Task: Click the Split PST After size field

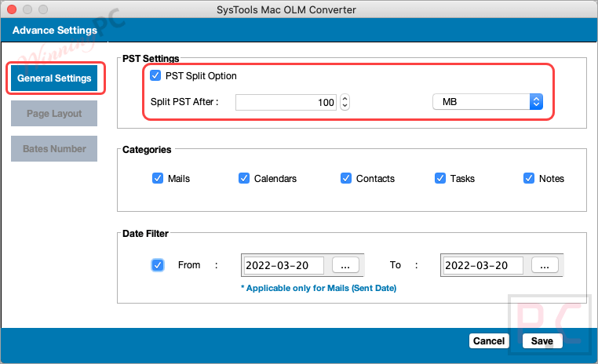Action: [286, 102]
